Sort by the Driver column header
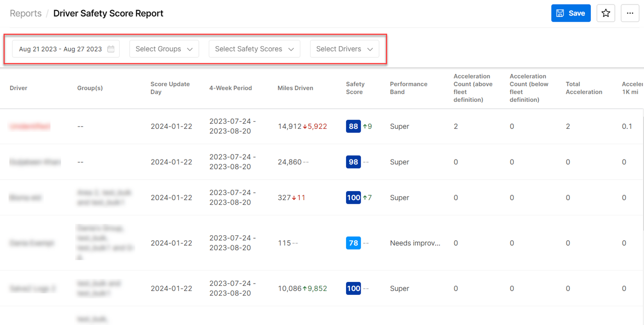644x325 pixels. pyautogui.click(x=19, y=88)
